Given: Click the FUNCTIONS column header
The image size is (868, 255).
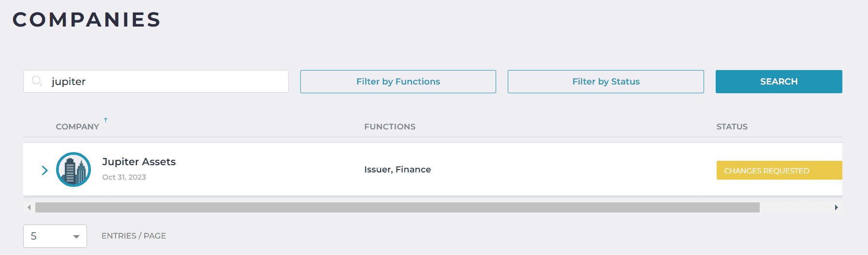Looking at the screenshot, I should tap(390, 127).
